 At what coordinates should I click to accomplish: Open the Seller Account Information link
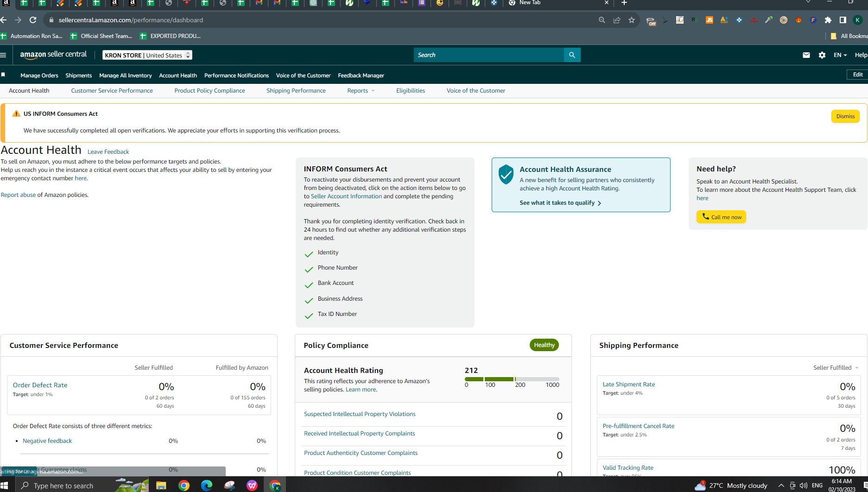pyautogui.click(x=346, y=196)
